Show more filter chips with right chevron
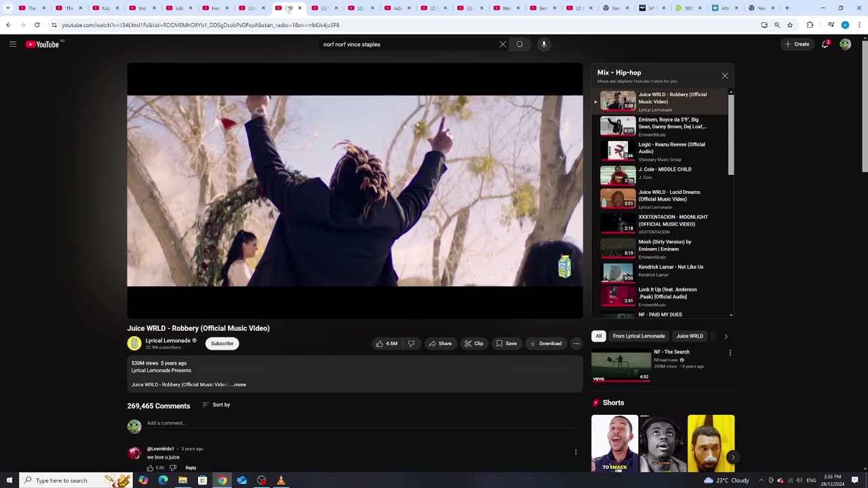Image resolution: width=868 pixels, height=488 pixels. pos(726,336)
